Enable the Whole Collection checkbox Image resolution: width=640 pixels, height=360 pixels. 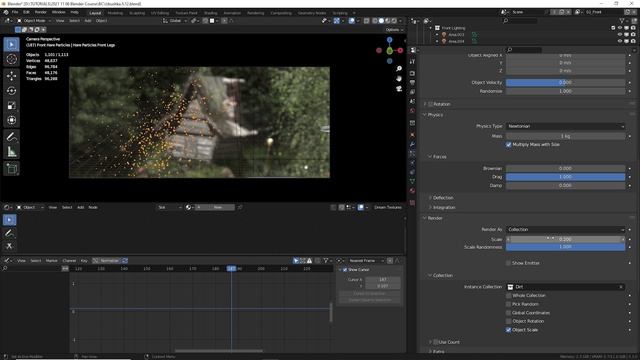(x=509, y=296)
